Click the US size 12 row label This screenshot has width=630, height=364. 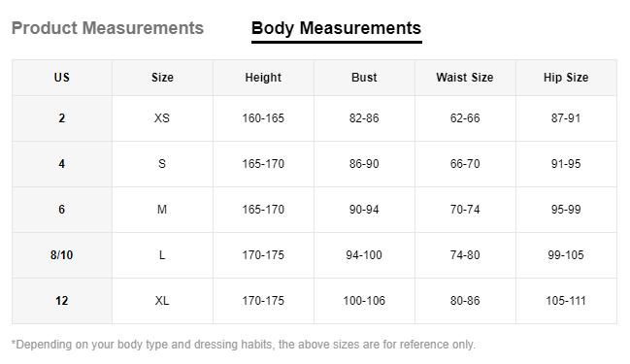tap(62, 301)
